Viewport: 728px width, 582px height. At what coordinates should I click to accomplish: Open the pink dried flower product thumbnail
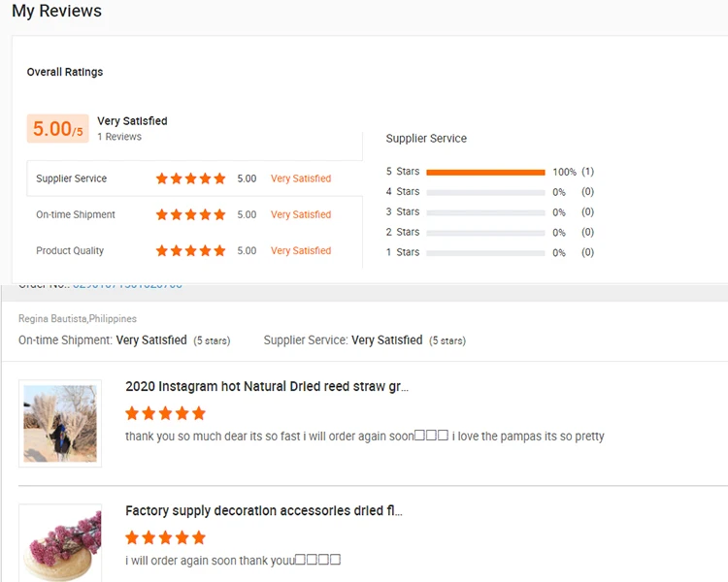60,543
